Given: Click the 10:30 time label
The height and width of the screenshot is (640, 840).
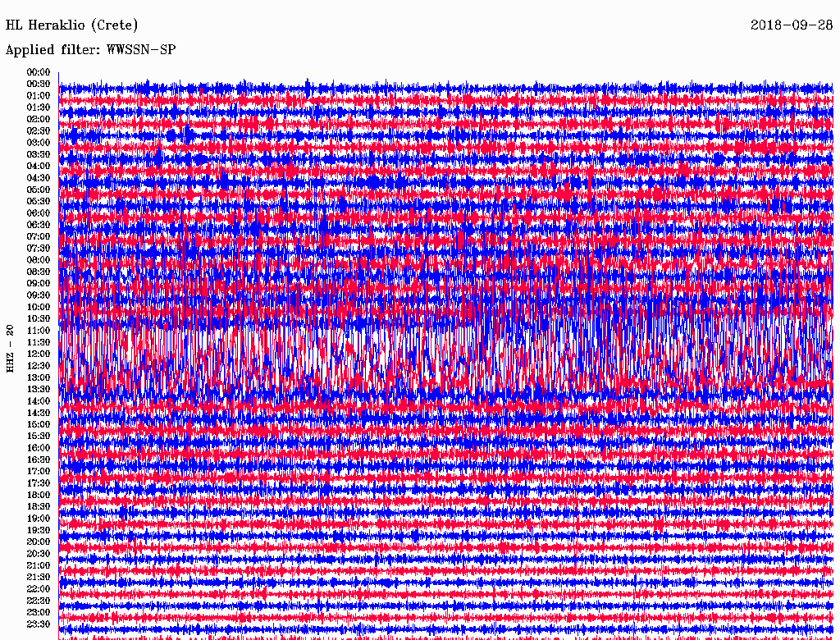Looking at the screenshot, I should 39,318.
